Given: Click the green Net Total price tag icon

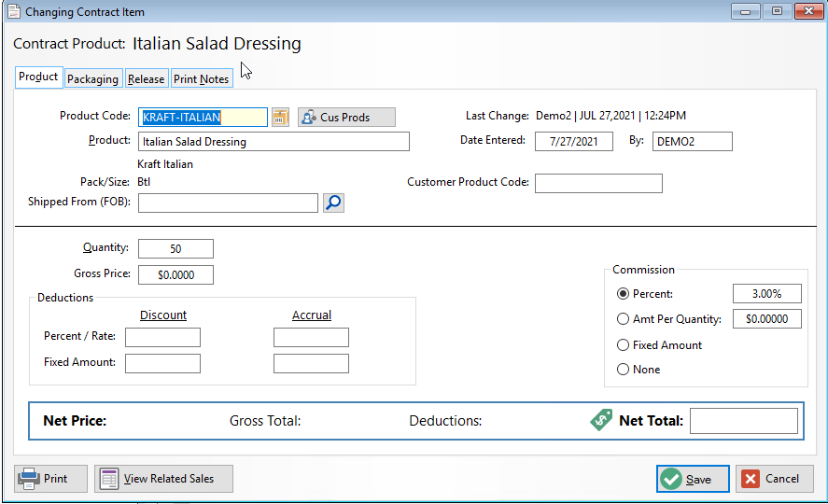Looking at the screenshot, I should click(x=601, y=420).
